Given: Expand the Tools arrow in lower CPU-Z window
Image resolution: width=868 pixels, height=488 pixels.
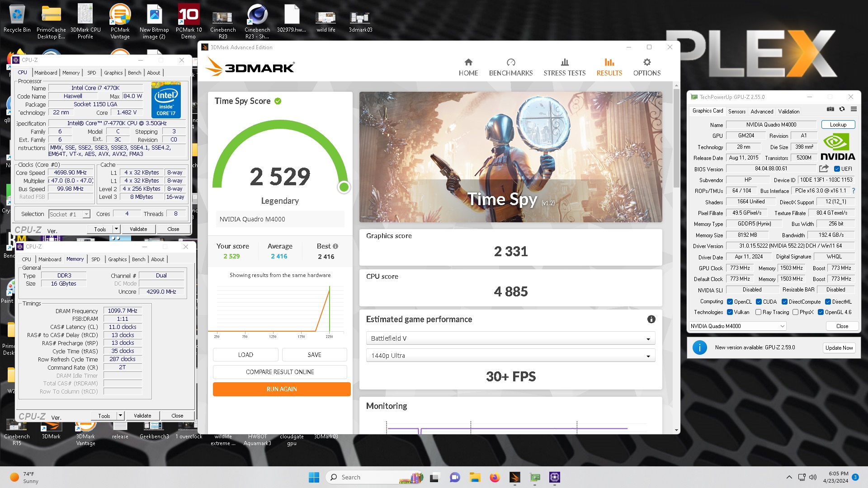Looking at the screenshot, I should tap(120, 416).
